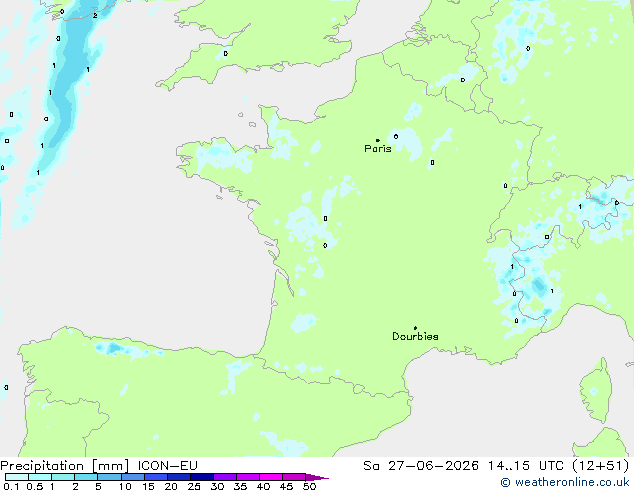Screen dimensions: 634x490
Task: Click the '2' precipitation value near Ireland
Action: 95,15
